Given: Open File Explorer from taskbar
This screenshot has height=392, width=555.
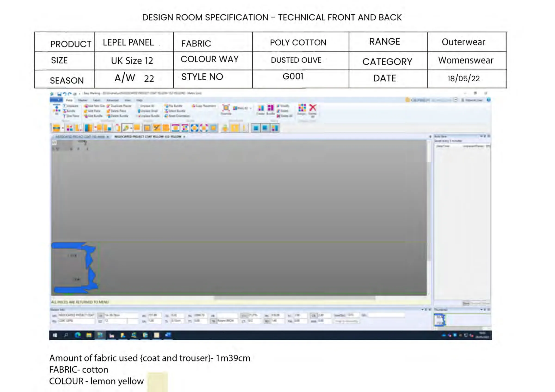Looking at the screenshot, I should (89, 335).
